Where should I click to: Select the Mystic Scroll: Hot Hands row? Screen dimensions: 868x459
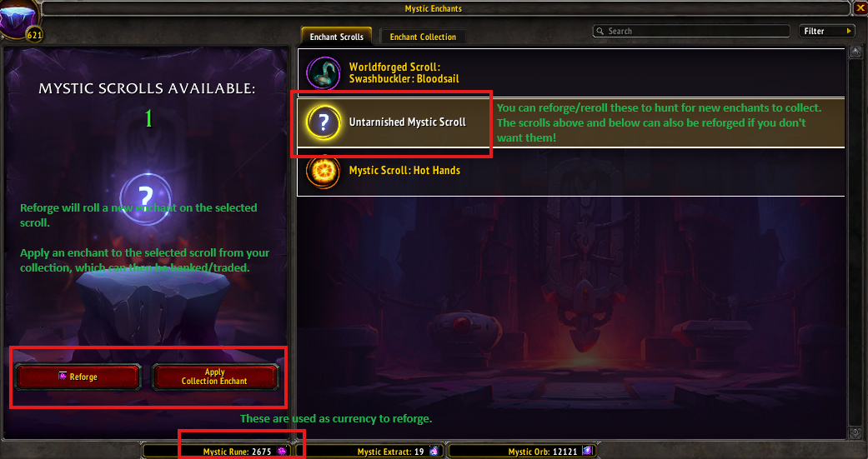[571, 172]
